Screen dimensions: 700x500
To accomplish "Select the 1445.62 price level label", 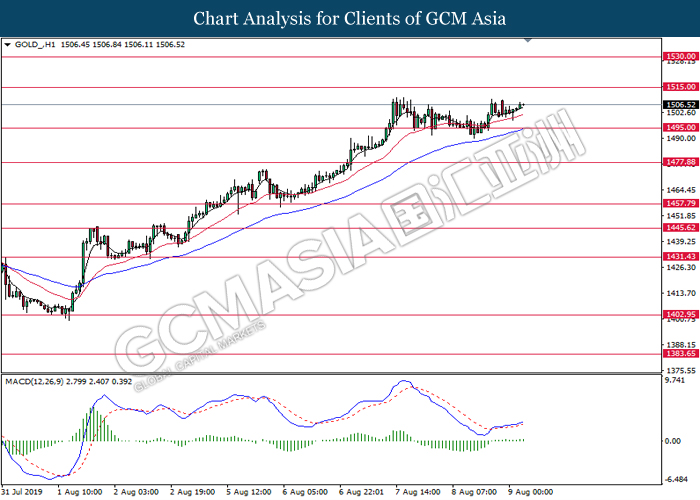I will click(x=681, y=228).
